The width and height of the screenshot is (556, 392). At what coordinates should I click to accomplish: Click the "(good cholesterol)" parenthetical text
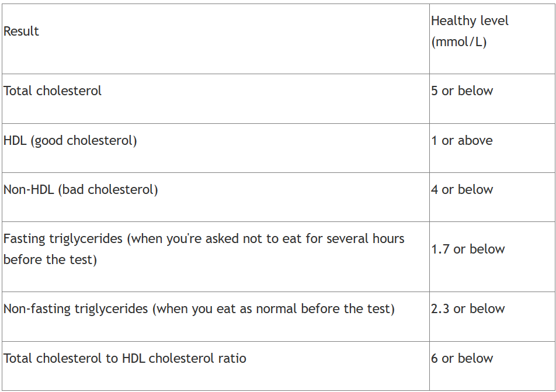coord(84,141)
